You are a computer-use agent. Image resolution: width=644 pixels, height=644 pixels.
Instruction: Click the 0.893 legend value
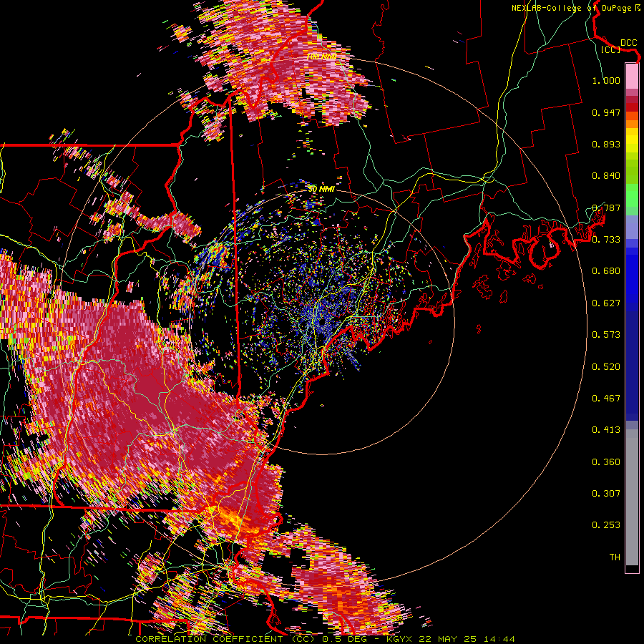[606, 144]
